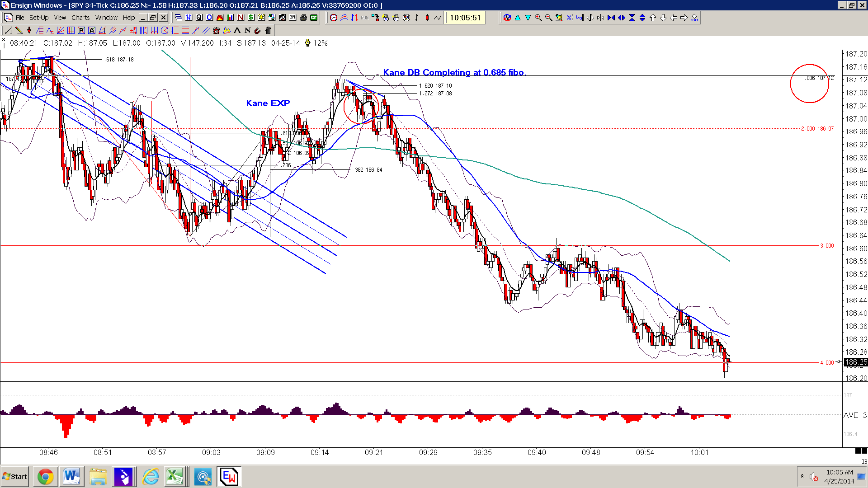Open the File menu

pos(20,18)
